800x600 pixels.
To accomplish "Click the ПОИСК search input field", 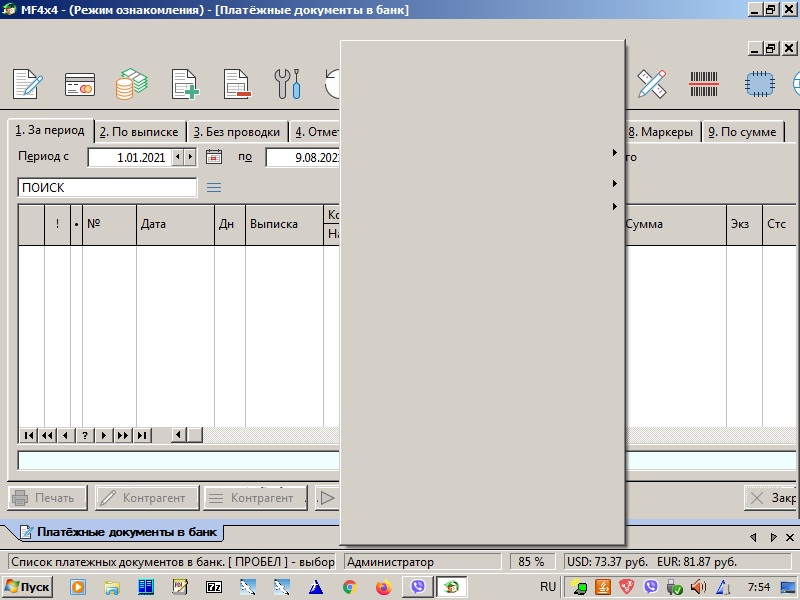I will pos(107,187).
